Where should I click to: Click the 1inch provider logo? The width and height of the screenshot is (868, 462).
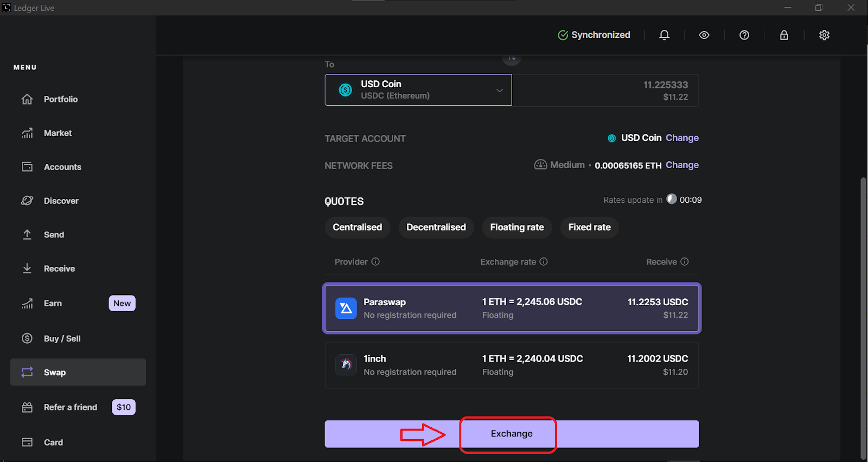pos(346,365)
